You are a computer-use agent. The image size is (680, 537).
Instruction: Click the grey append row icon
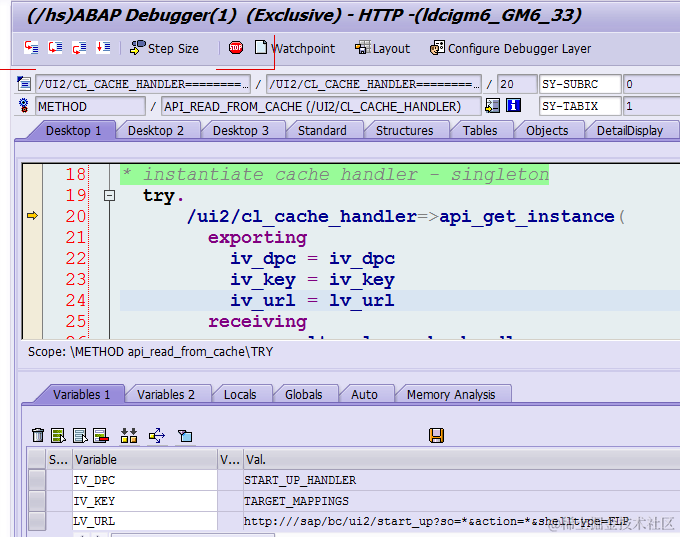click(x=80, y=435)
